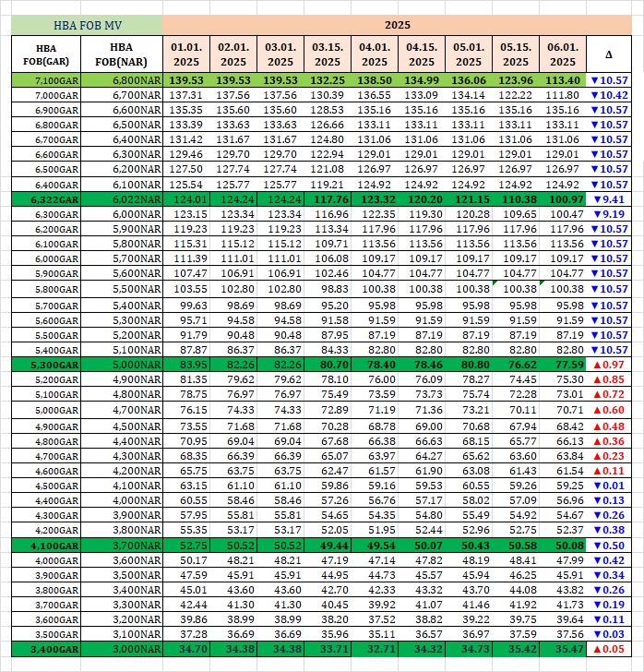The height and width of the screenshot is (672, 644).
Task: Click the '02.01. 2025' date header
Action: click(233, 54)
